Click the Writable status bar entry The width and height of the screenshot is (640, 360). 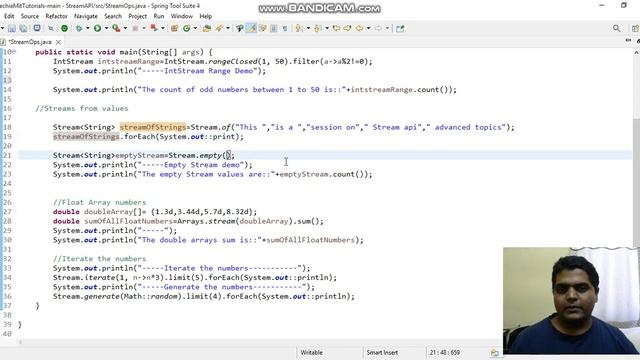click(311, 352)
